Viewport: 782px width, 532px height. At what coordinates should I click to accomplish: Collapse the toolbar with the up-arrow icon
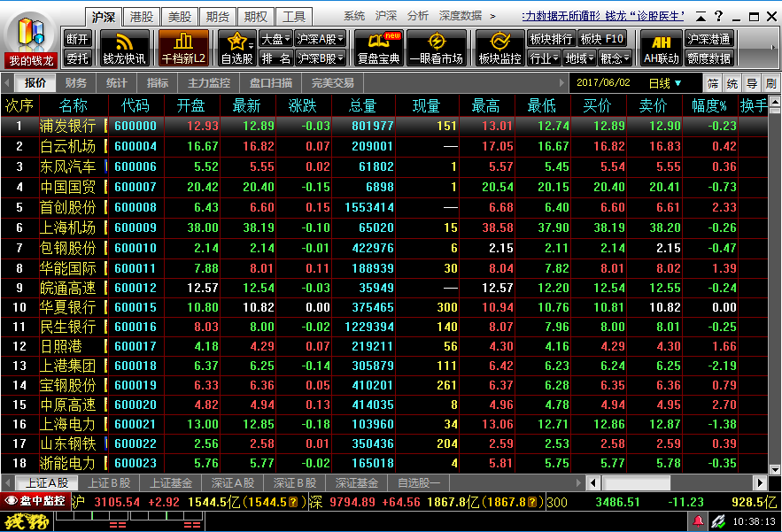(x=701, y=17)
